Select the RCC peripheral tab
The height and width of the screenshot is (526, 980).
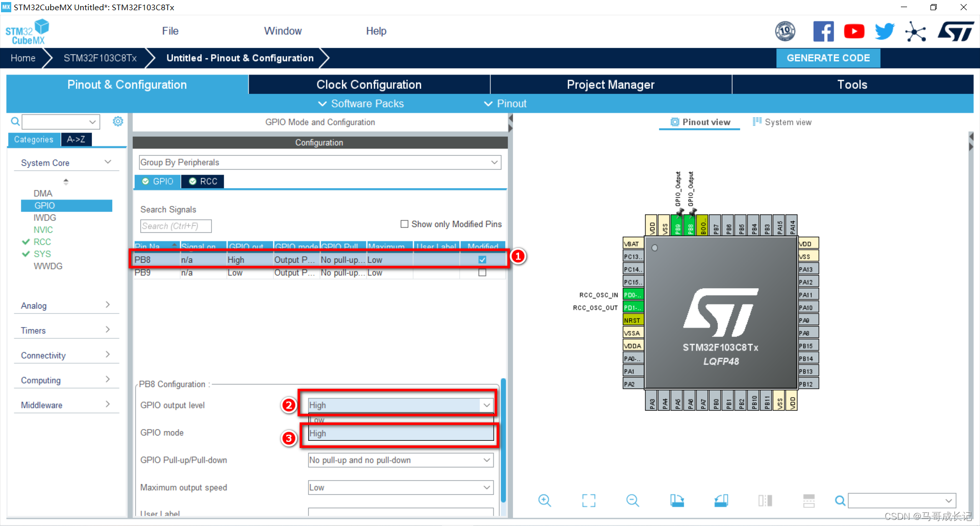[203, 181]
